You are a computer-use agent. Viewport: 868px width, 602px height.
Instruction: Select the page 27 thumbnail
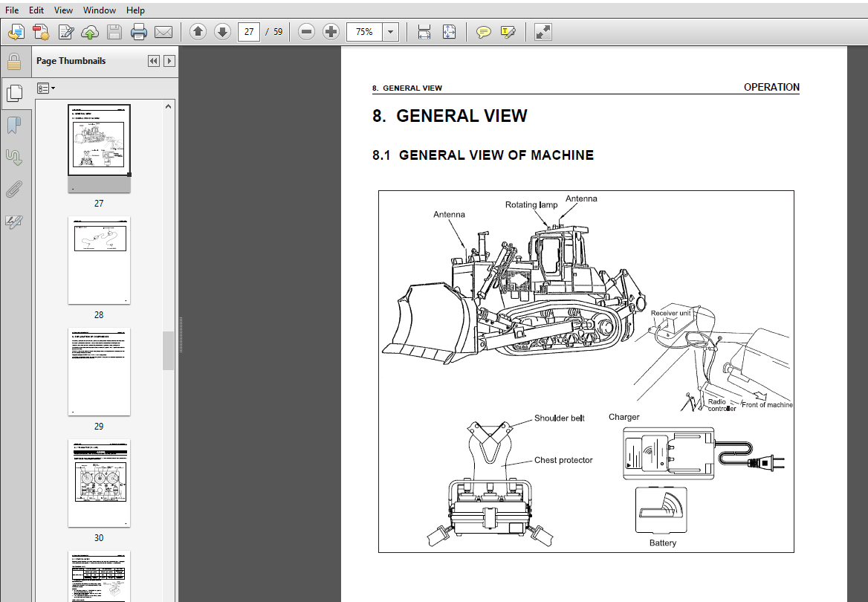(99, 148)
